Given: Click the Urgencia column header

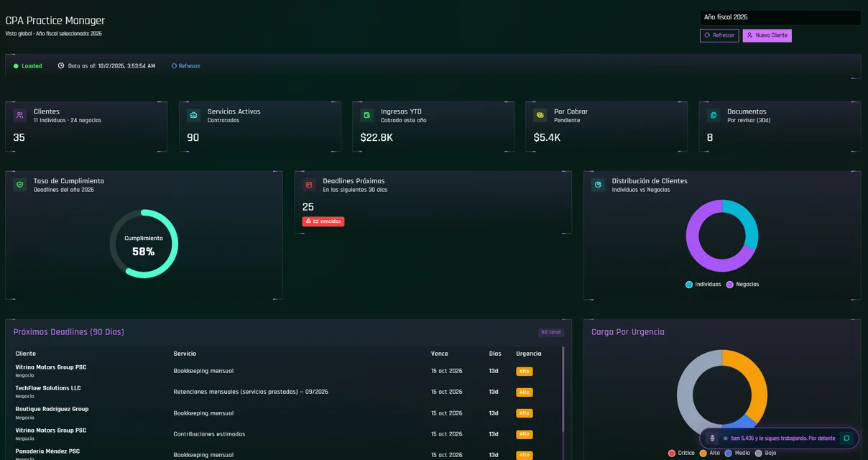Looking at the screenshot, I should click(529, 354).
